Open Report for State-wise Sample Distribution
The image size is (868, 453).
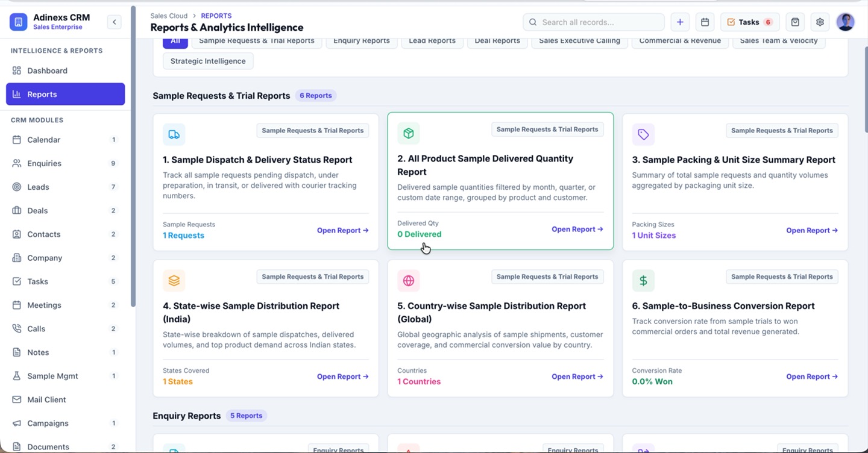tap(343, 376)
